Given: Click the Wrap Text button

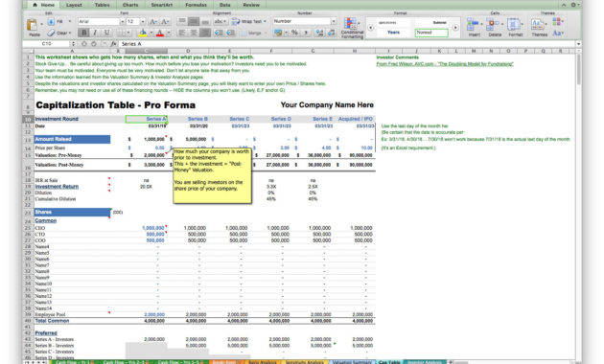Looking at the screenshot, I should pos(248,21).
